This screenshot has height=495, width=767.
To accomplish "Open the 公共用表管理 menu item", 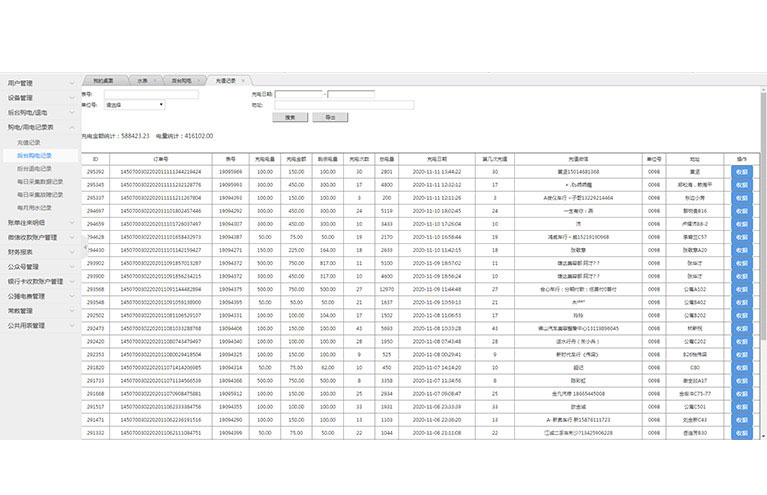I will pyautogui.click(x=26, y=325).
